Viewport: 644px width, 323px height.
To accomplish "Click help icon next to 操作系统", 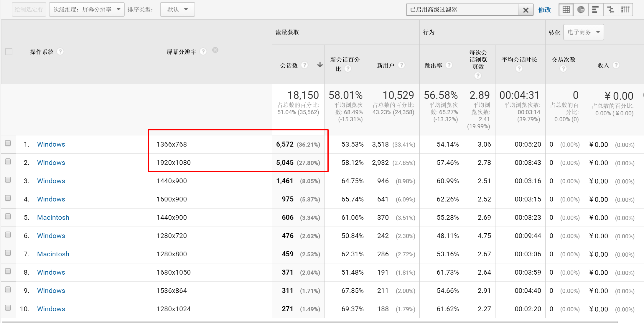I will tap(60, 52).
